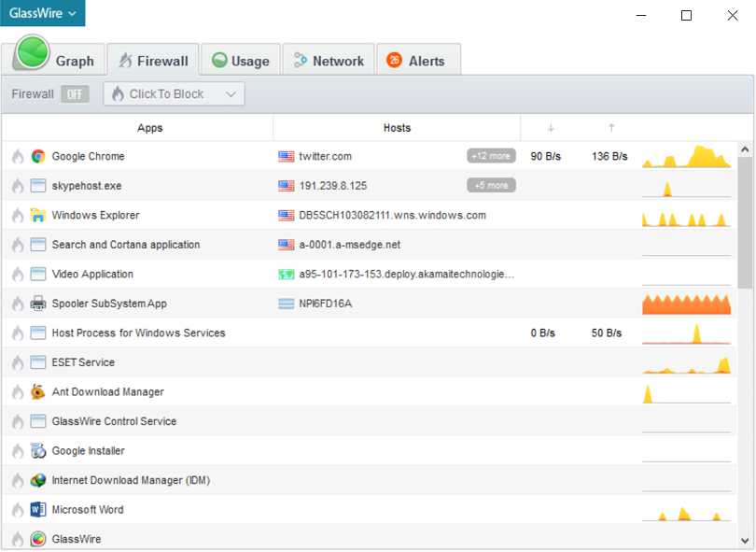
Task: Open the Click To Block dropdown
Action: [175, 94]
